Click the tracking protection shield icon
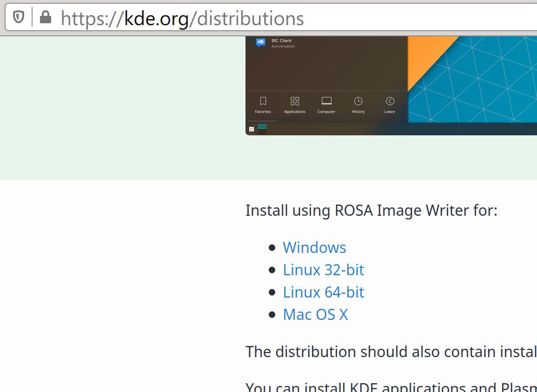The width and height of the screenshot is (537, 392). click(x=19, y=17)
